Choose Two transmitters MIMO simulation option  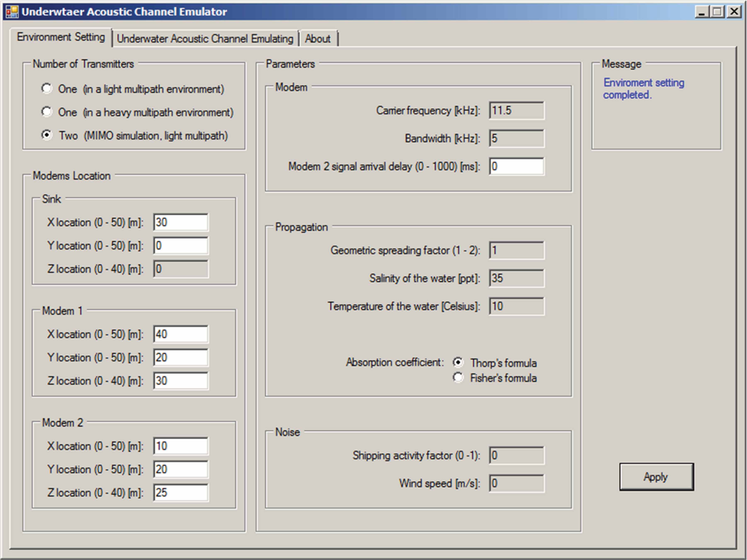(x=47, y=135)
